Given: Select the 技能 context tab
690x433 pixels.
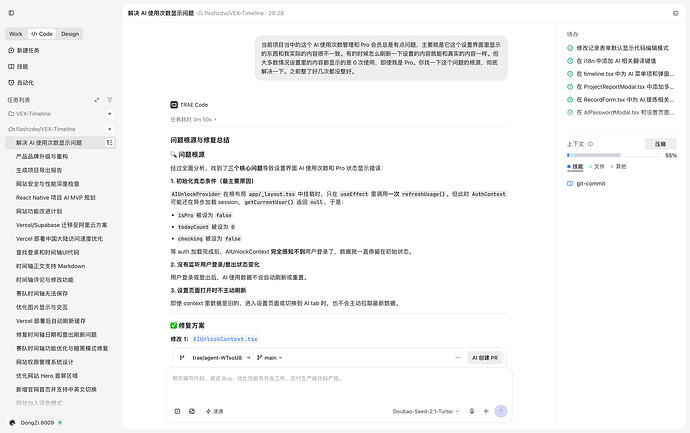Looking at the screenshot, I should click(x=575, y=166).
